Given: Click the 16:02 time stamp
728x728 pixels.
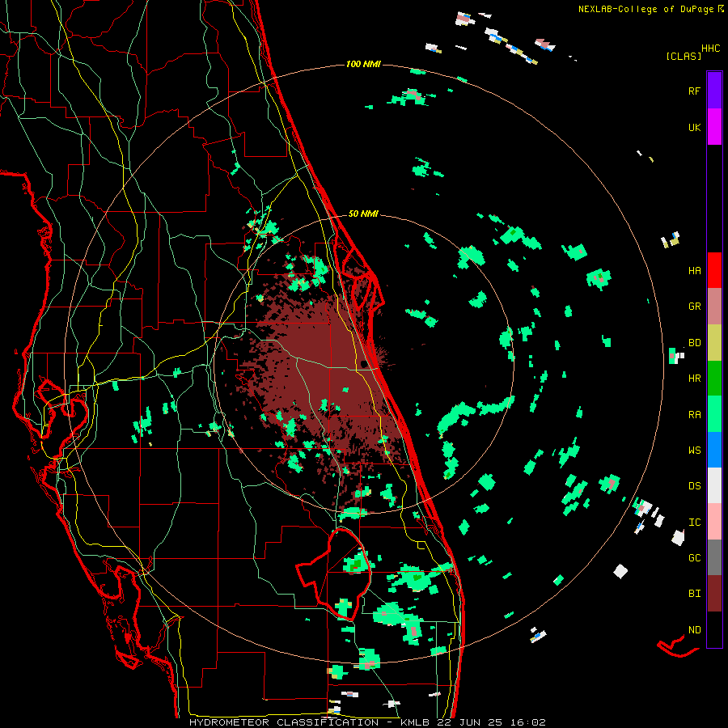Looking at the screenshot, I should (x=528, y=722).
